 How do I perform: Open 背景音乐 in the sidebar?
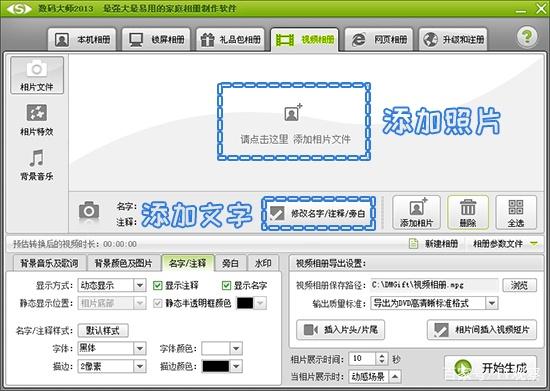click(37, 164)
